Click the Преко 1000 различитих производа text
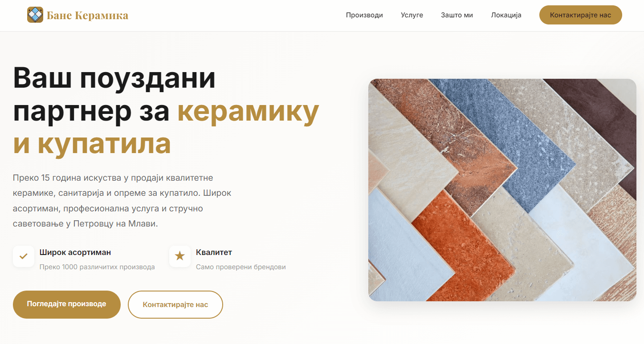644x344 pixels. pos(97,267)
